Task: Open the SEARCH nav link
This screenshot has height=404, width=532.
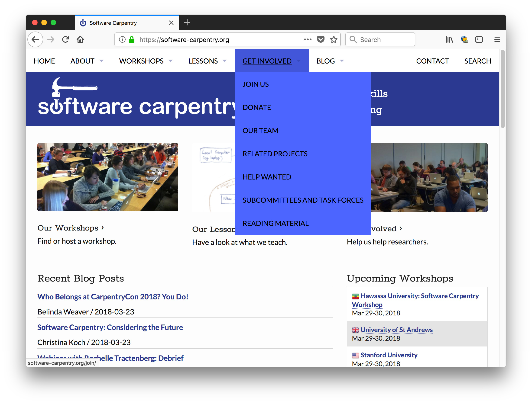Action: 477,61
